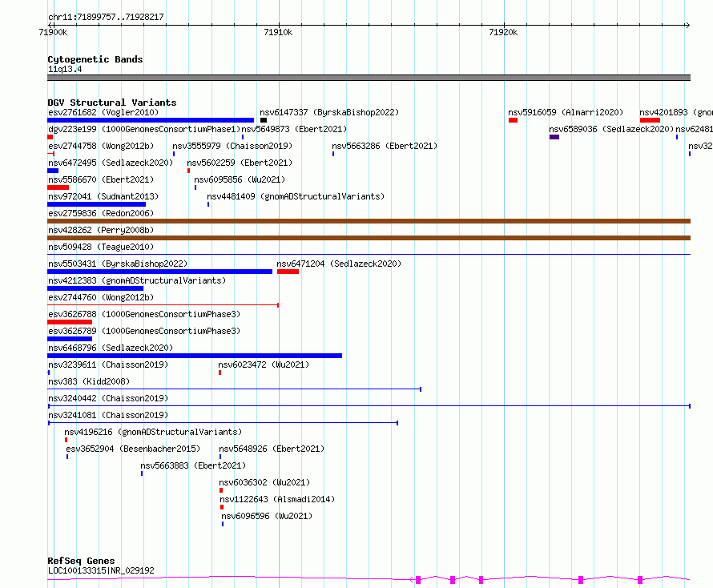Screen dimensions: 713x588
Task: Click long blue nsv6468796 variant bar
Action: (x=195, y=356)
